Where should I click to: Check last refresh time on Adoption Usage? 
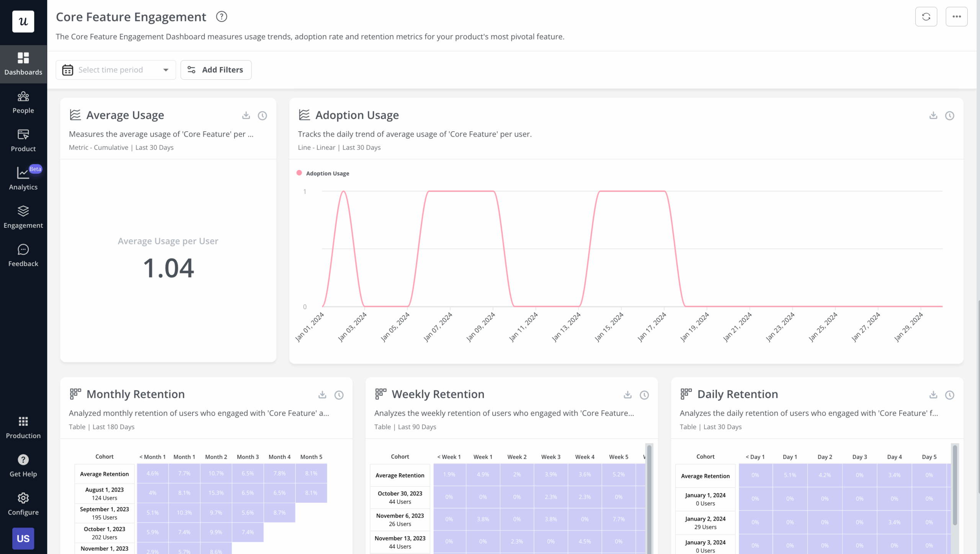(950, 116)
